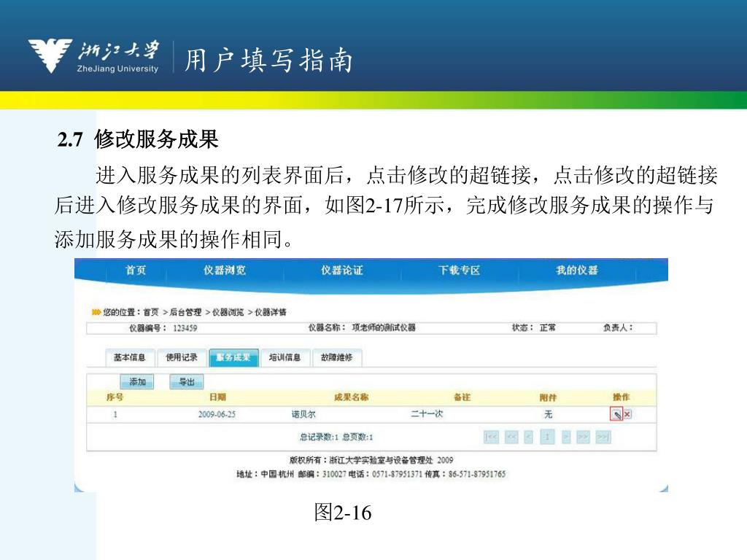The width and height of the screenshot is (747, 560).
Task: Open the 下载专区 navigation menu item
Action: pyautogui.click(x=459, y=270)
